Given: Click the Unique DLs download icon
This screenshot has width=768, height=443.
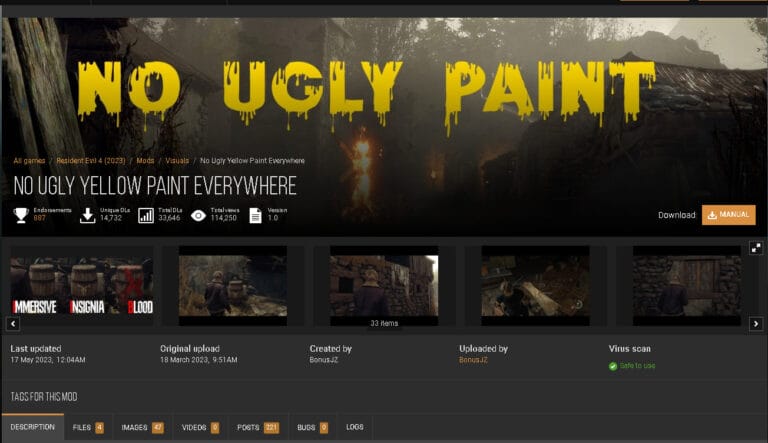Looking at the screenshot, I should pos(88,215).
